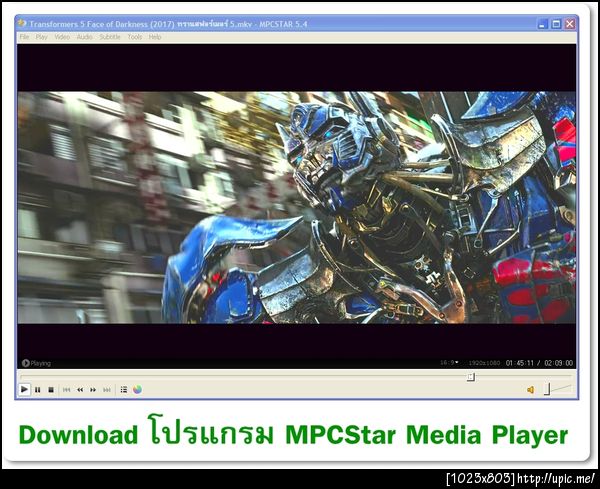Open the color wheel settings icon

pyautogui.click(x=137, y=390)
